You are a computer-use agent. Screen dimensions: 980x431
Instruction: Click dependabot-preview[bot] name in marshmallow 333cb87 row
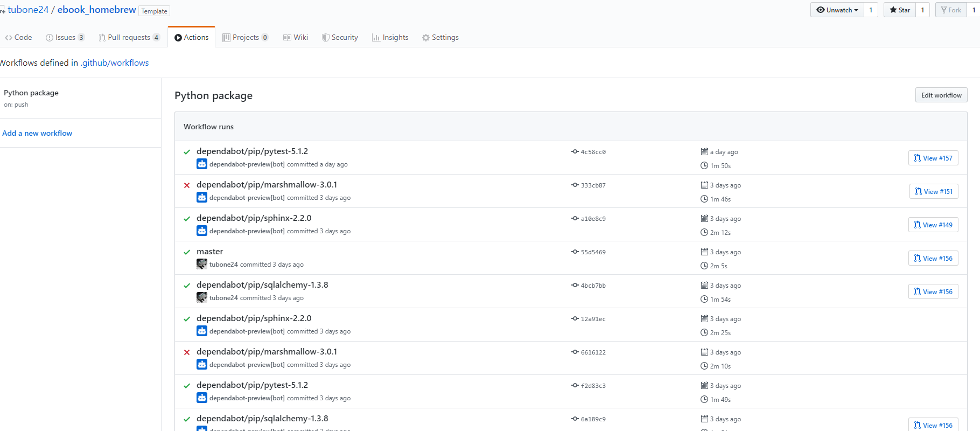(247, 198)
